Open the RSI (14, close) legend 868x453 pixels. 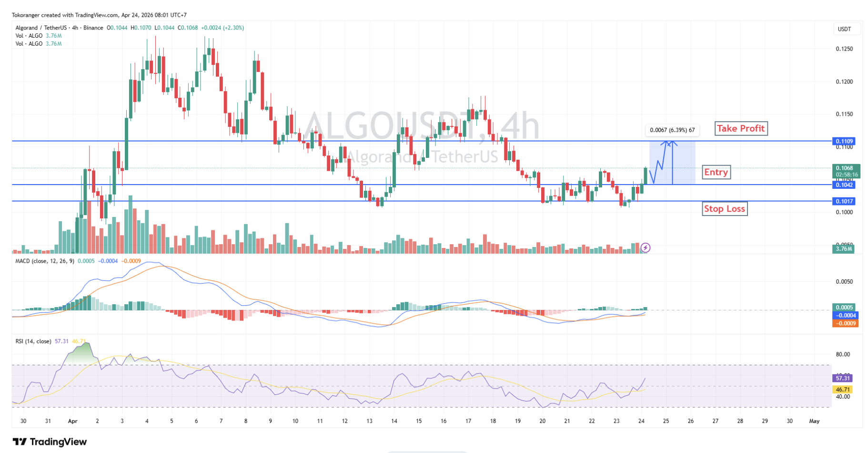coord(33,341)
